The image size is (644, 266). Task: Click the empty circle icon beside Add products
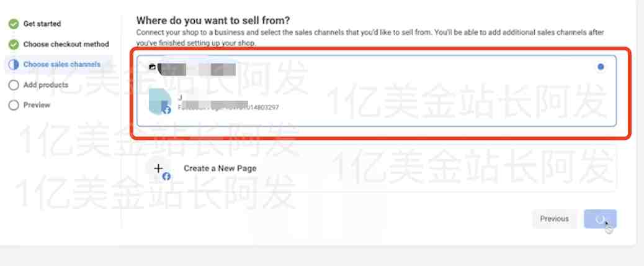(14, 85)
